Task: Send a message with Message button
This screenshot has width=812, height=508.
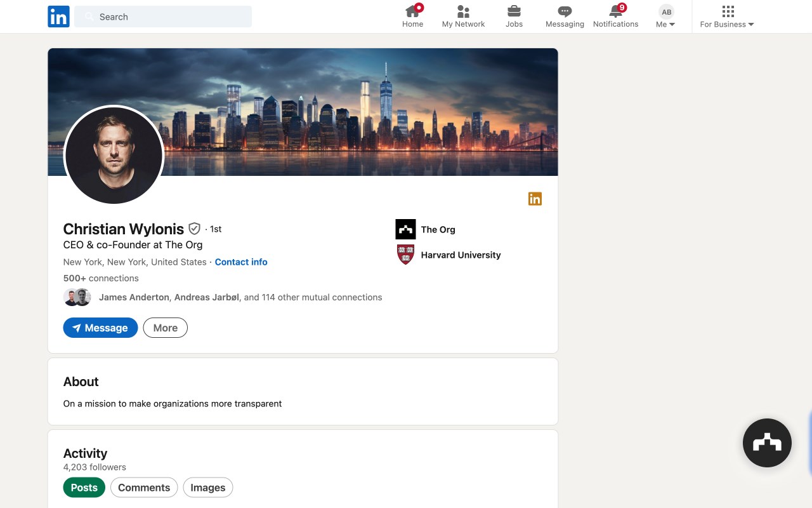Action: tap(100, 328)
